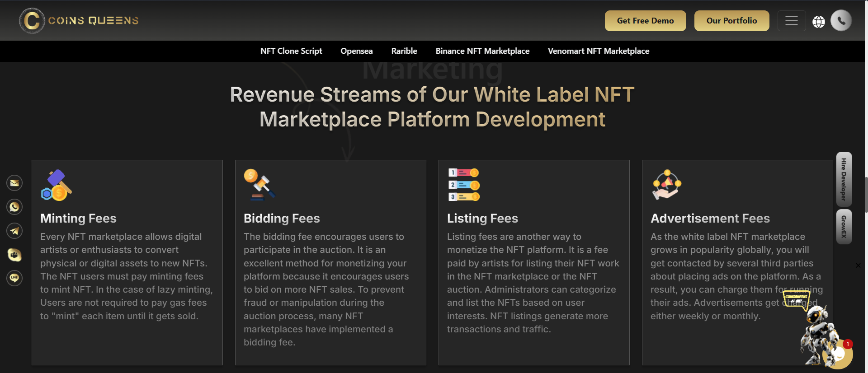The width and height of the screenshot is (868, 373).
Task: Click the Bidding Fees description paragraph
Action: click(326, 289)
